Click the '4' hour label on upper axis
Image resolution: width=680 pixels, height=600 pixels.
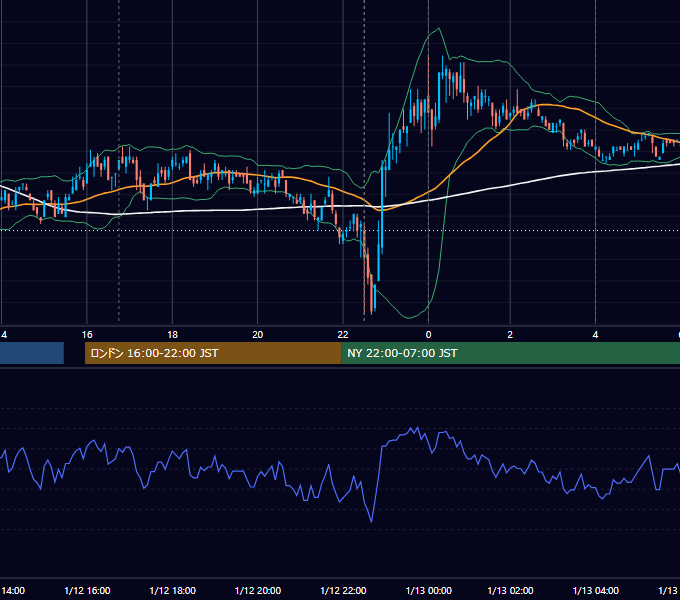point(595,335)
